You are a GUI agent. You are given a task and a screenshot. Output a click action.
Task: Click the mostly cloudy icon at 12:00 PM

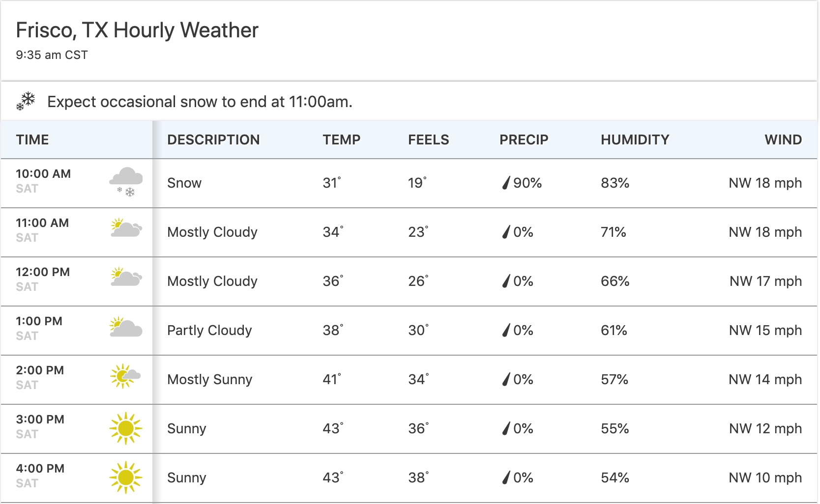pos(126,278)
